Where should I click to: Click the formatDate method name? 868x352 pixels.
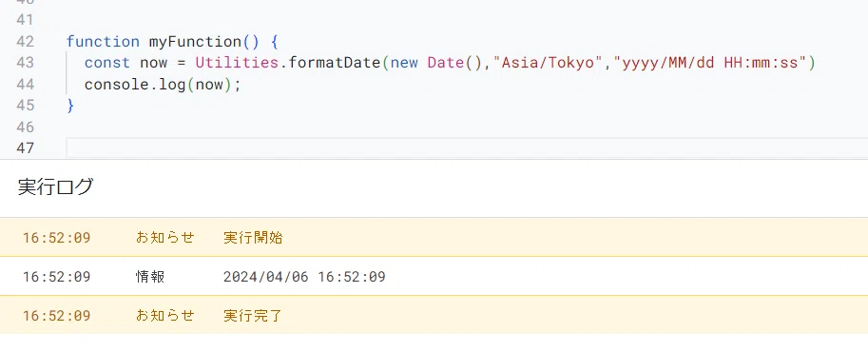335,63
